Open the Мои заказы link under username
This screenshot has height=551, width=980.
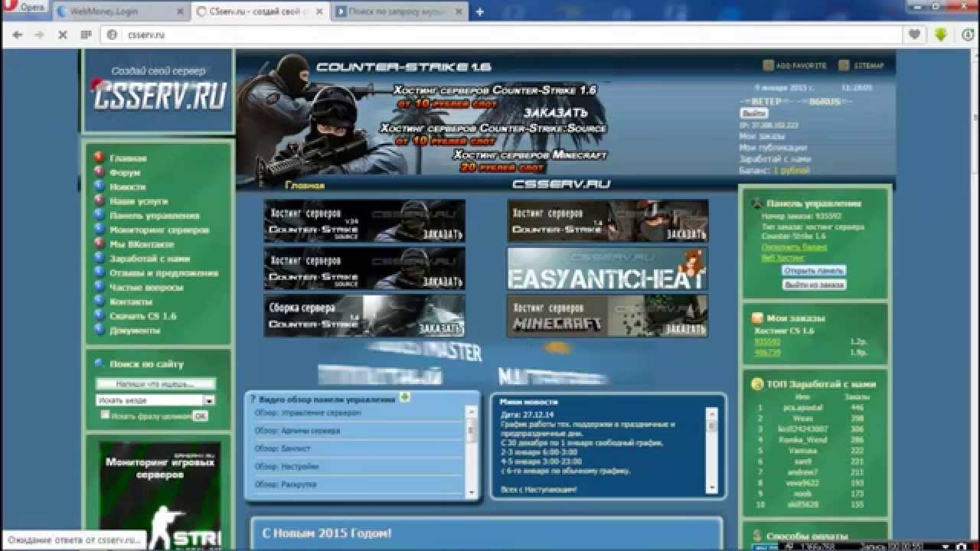[762, 136]
